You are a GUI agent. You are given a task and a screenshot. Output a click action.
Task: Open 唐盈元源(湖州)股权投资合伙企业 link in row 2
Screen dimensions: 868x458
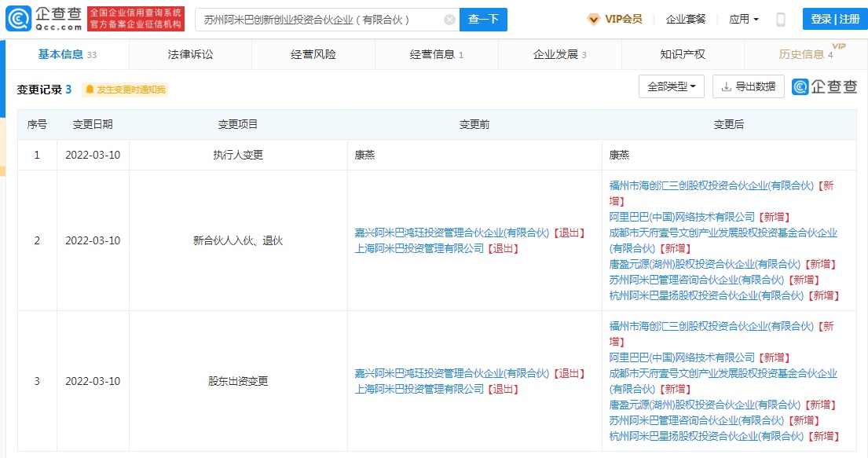click(705, 264)
